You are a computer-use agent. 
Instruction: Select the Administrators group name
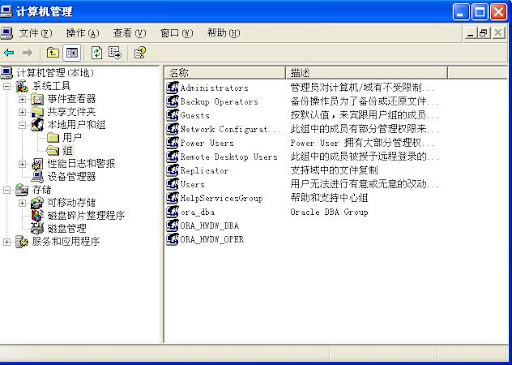coord(214,88)
